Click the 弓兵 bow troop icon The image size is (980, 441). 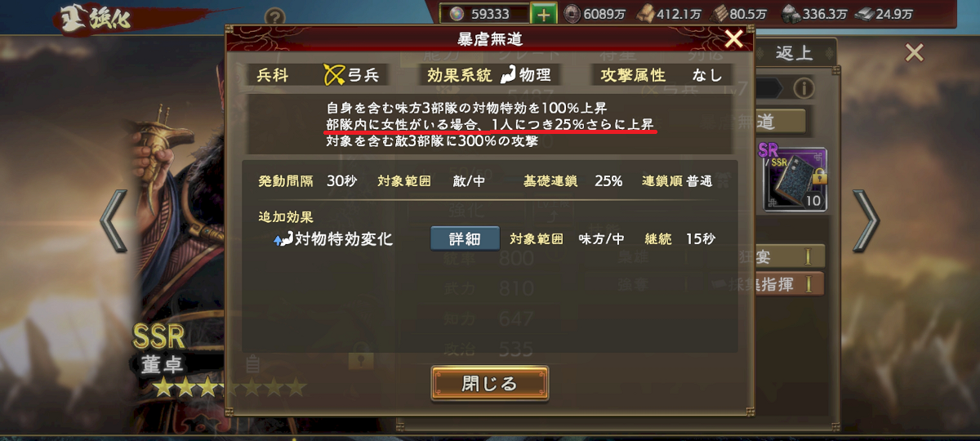335,75
